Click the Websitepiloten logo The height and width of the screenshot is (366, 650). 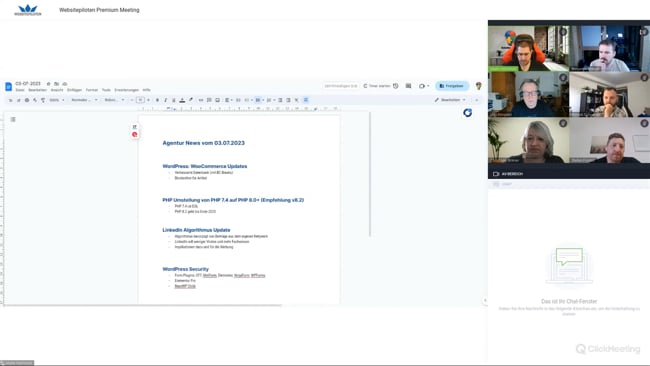click(x=28, y=10)
